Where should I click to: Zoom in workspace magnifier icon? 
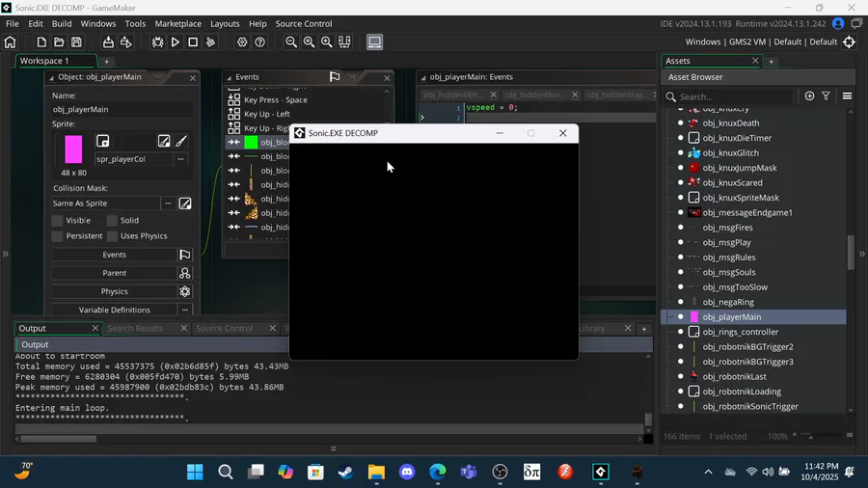pyautogui.click(x=327, y=42)
